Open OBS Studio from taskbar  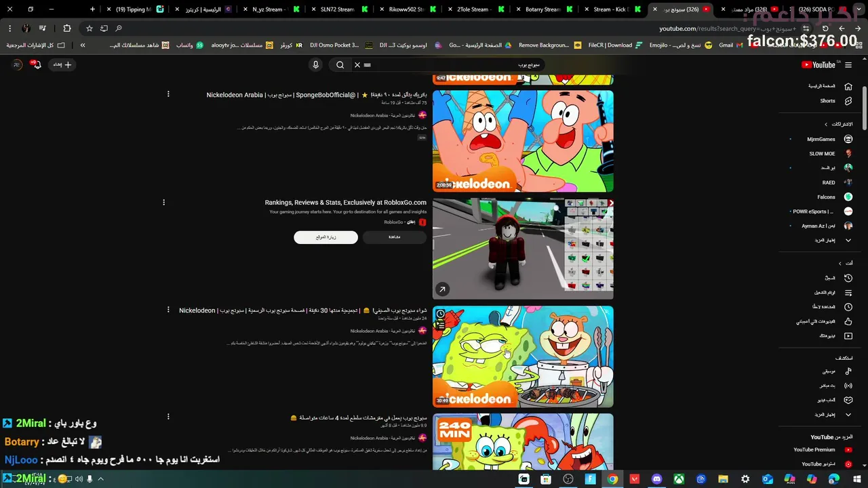click(x=568, y=479)
